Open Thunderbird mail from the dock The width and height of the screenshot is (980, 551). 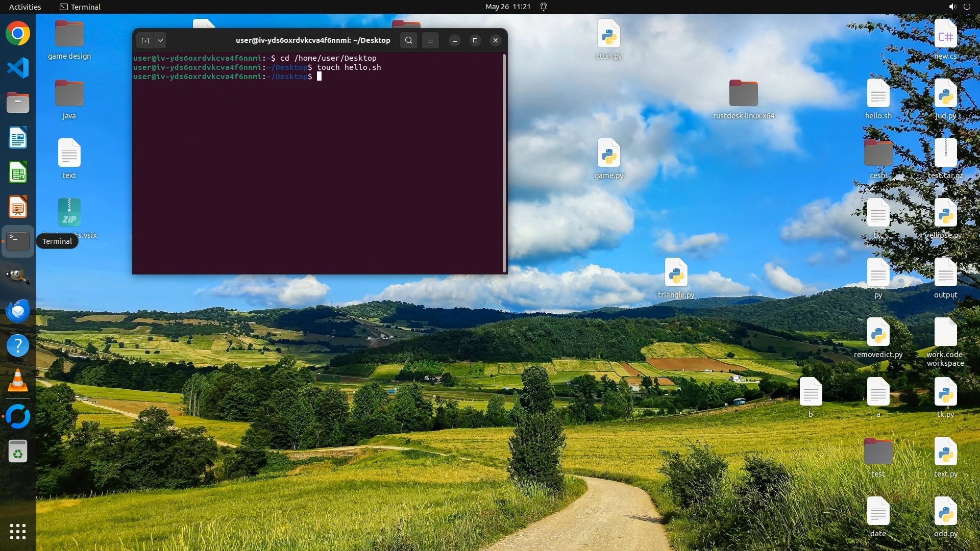click(x=18, y=311)
